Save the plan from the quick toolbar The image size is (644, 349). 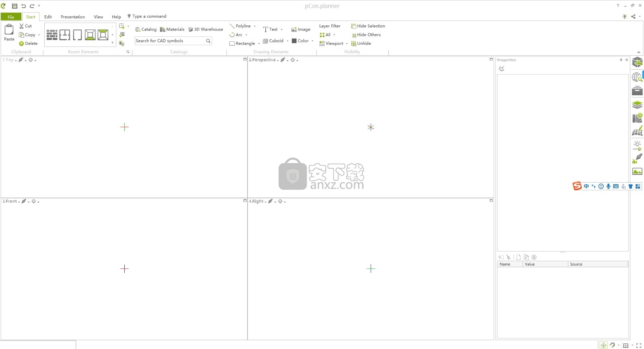click(x=14, y=6)
